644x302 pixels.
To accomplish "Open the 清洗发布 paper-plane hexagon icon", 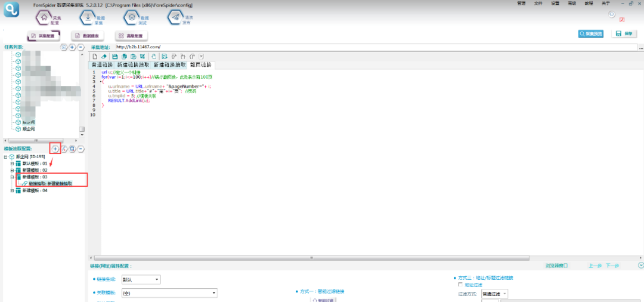I will point(175,18).
